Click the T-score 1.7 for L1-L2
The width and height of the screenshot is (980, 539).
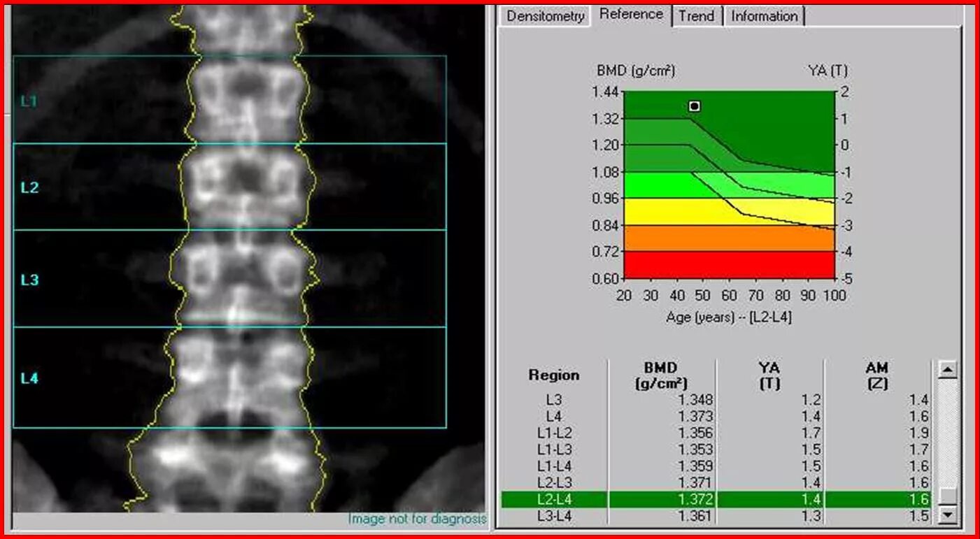[812, 433]
